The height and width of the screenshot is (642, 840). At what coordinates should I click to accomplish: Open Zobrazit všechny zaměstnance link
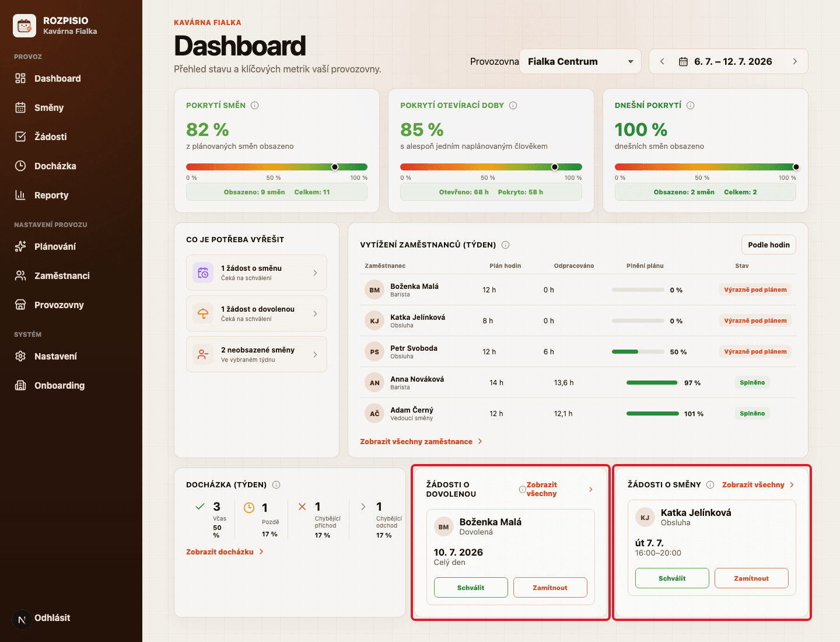421,442
